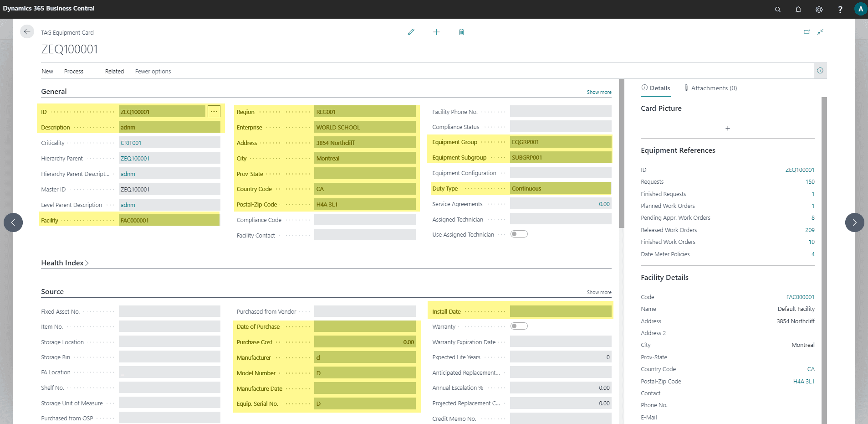Go to next record arrow
Image resolution: width=868 pixels, height=424 pixels.
[855, 222]
